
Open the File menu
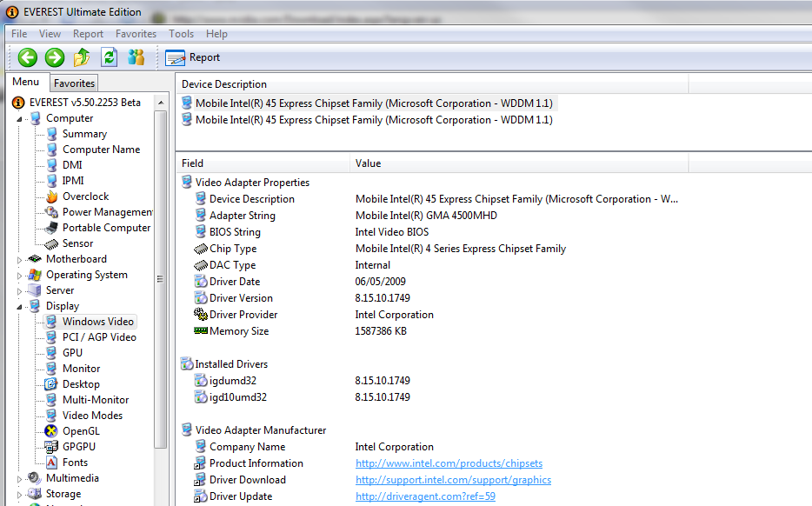coord(19,34)
